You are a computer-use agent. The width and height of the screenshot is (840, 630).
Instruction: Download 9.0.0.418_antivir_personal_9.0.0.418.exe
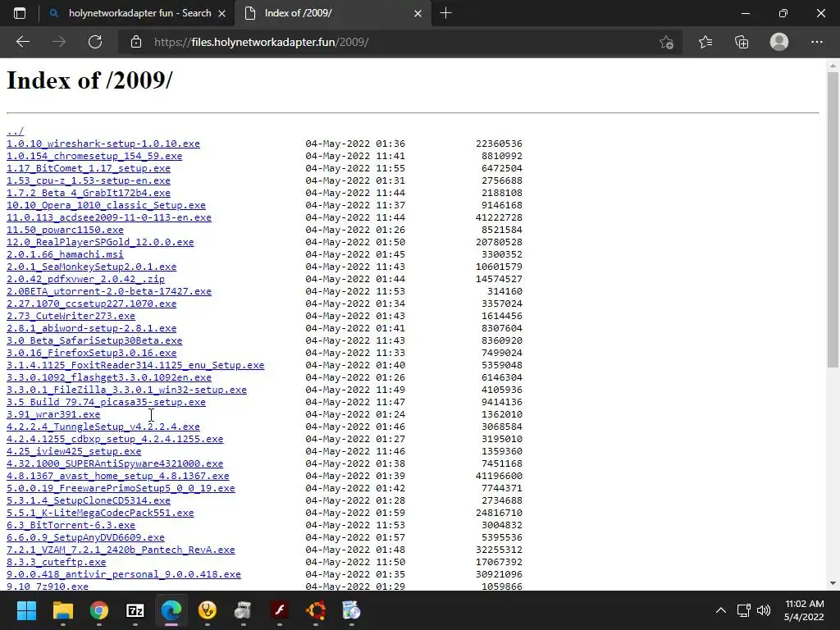pyautogui.click(x=124, y=575)
